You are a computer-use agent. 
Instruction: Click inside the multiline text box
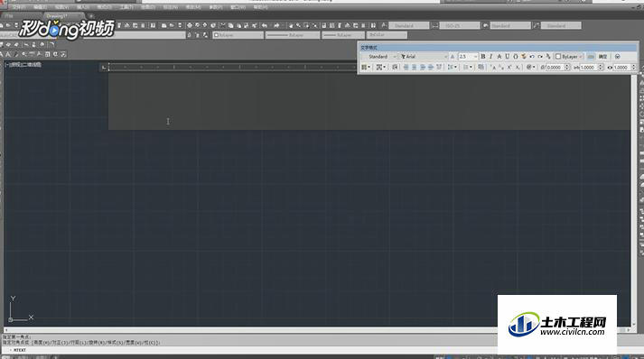369,100
